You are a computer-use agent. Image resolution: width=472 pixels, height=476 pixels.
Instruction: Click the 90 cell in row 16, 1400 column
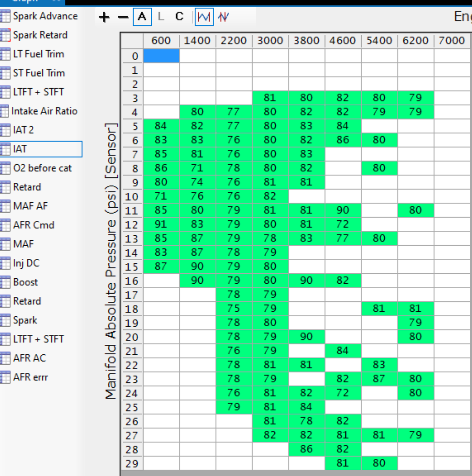[198, 281]
